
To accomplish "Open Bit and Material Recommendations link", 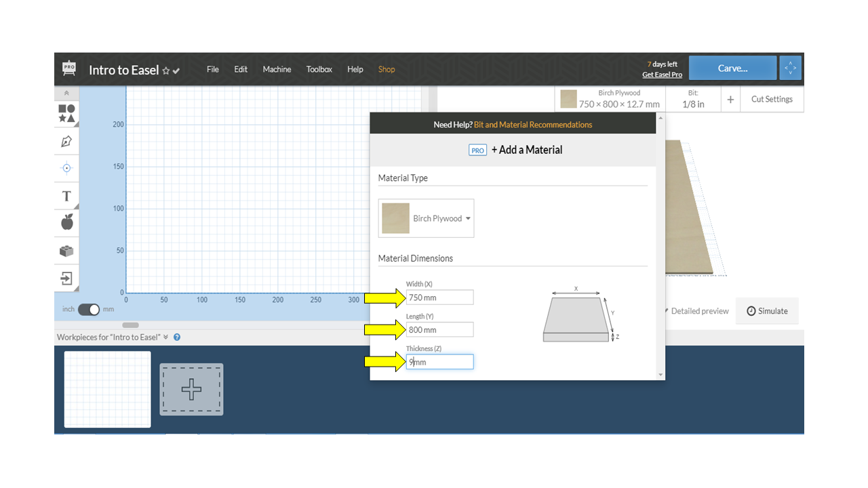I will 533,125.
